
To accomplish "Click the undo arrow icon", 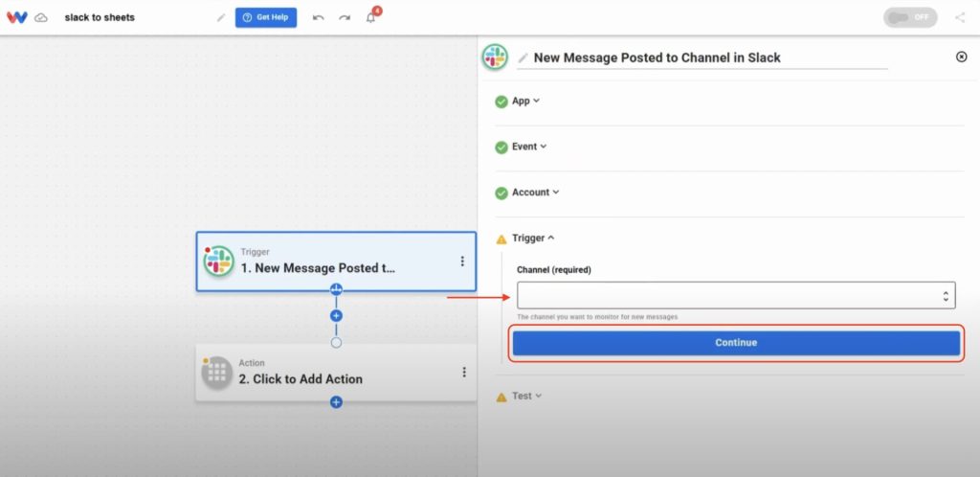I will point(318,17).
